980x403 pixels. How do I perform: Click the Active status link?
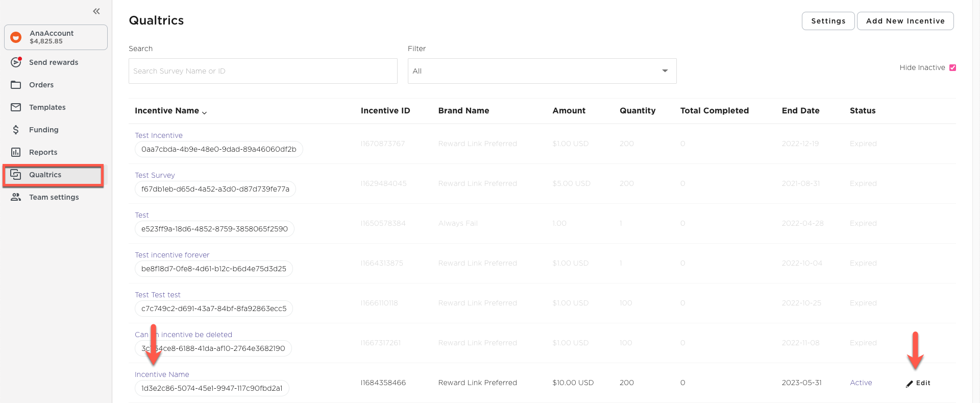861,383
